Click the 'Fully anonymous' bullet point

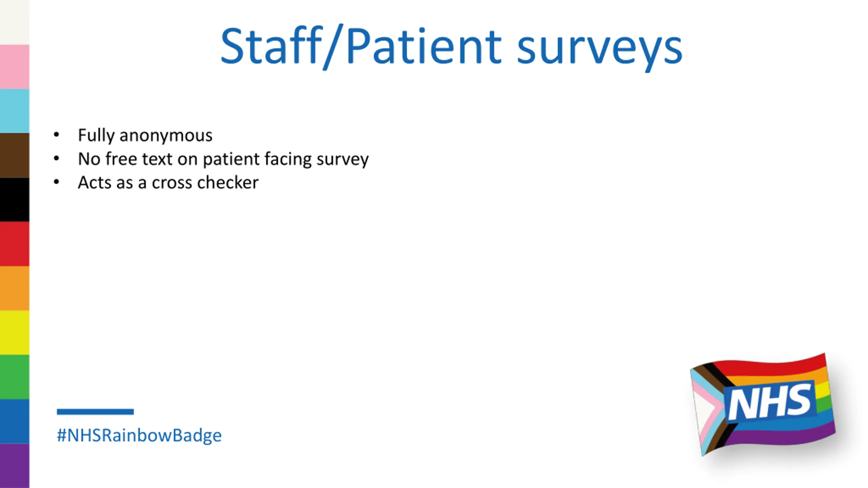[145, 135]
